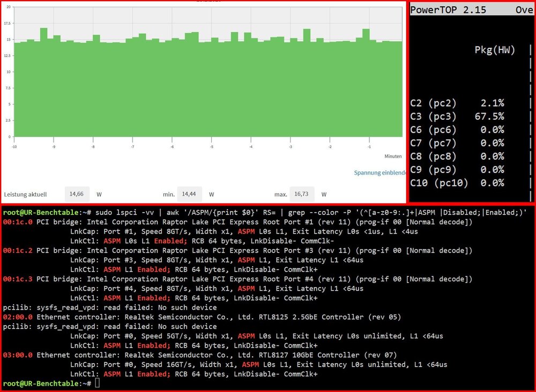Click the '03:00.0' Ethernet controller address
The image size is (536, 392).
[18, 355]
